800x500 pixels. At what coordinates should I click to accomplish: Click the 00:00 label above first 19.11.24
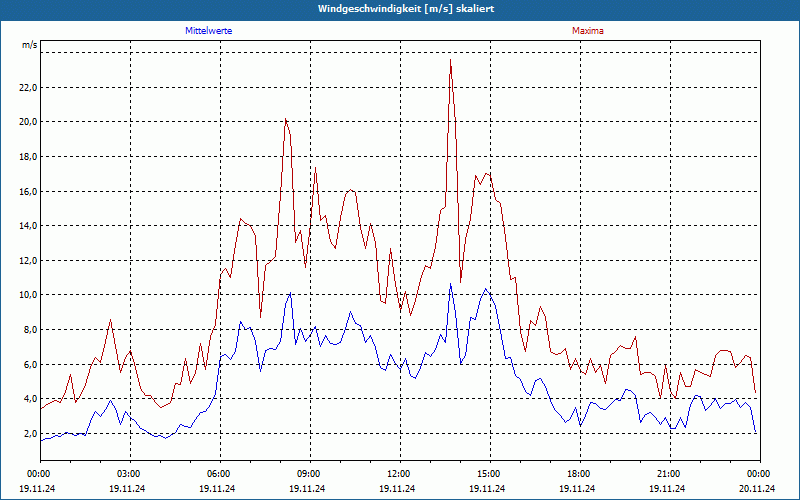tap(39, 474)
